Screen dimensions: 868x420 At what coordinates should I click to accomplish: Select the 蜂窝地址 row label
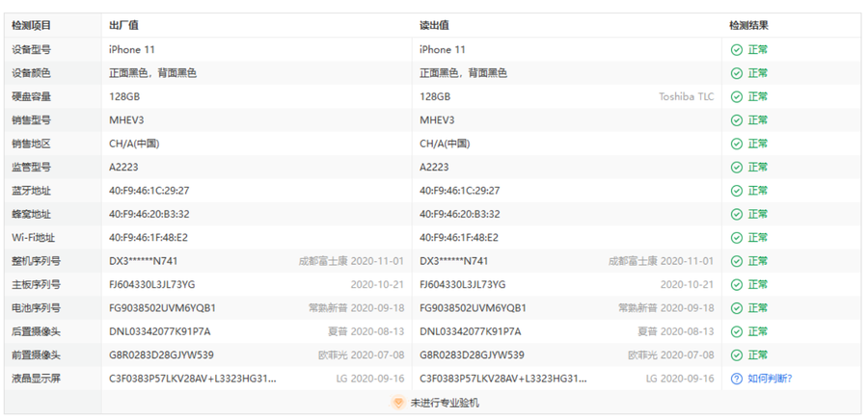click(32, 214)
